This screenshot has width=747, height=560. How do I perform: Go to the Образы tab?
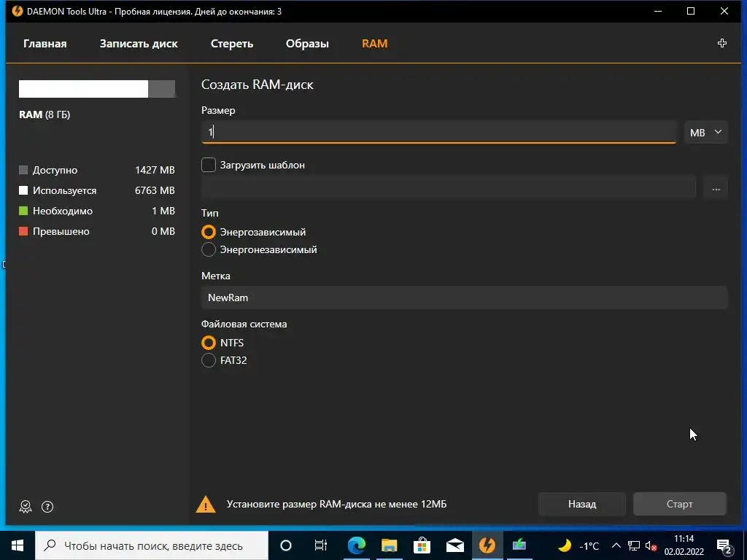point(307,44)
